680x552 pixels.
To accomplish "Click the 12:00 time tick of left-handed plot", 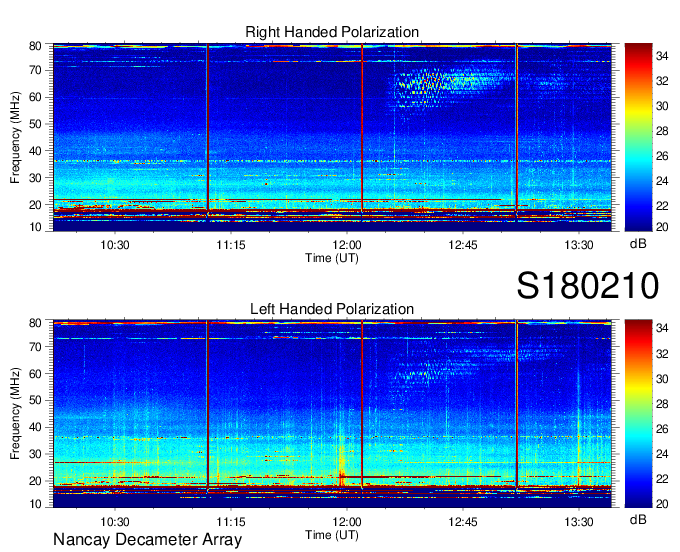I will point(347,522).
